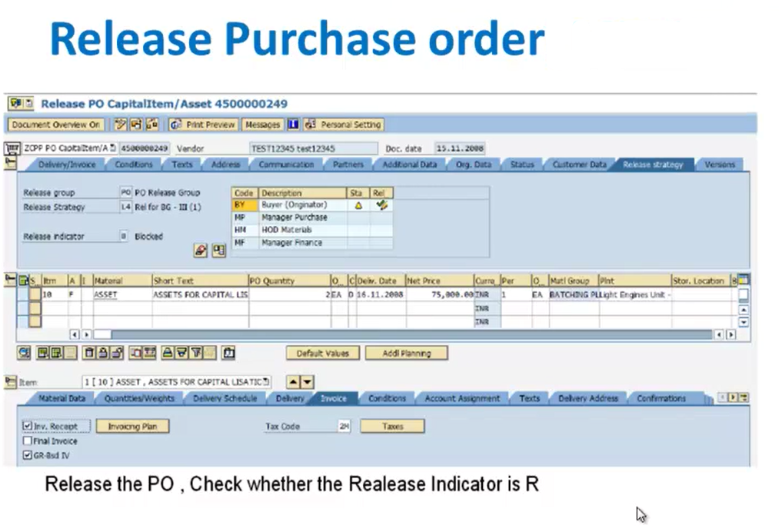Open the Messages button
This screenshot has width=779, height=532.
pos(262,125)
